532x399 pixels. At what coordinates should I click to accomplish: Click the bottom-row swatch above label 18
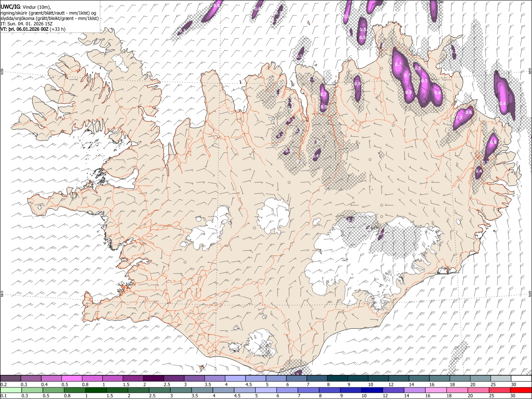(457, 390)
